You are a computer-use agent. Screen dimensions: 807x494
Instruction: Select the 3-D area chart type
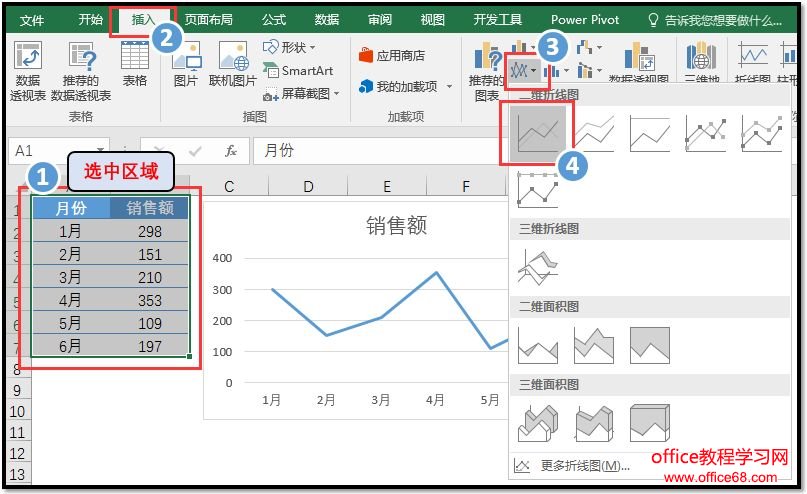coord(538,423)
